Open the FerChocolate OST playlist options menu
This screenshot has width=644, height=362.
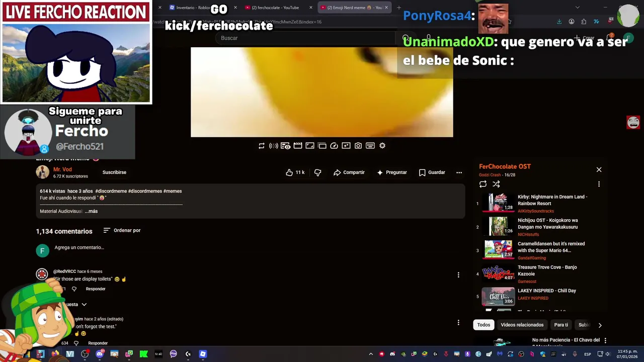[599, 184]
